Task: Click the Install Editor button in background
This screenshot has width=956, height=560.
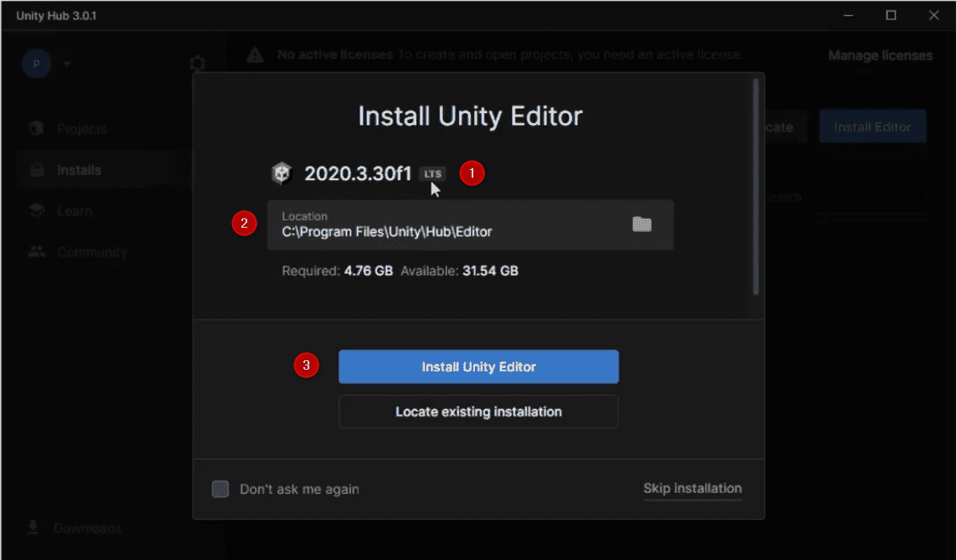Action: point(873,127)
